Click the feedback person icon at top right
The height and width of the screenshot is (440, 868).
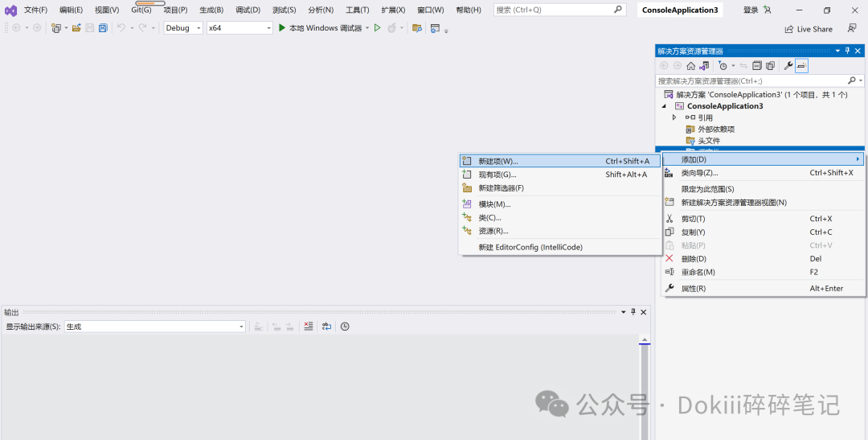coord(852,27)
